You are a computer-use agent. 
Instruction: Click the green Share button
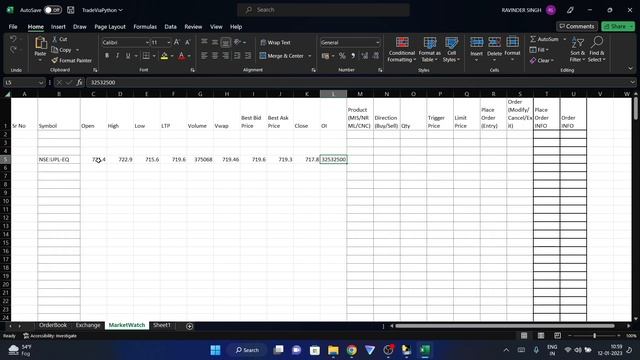click(x=618, y=26)
